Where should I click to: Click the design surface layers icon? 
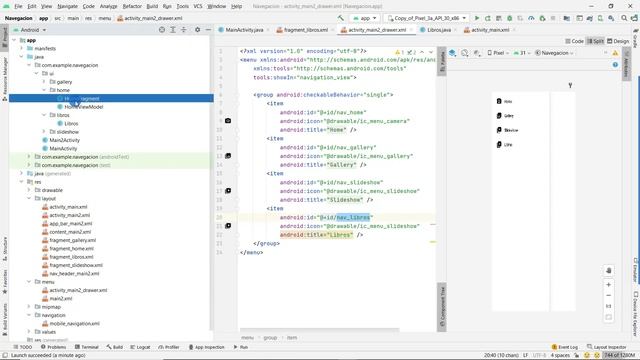tap(452, 53)
